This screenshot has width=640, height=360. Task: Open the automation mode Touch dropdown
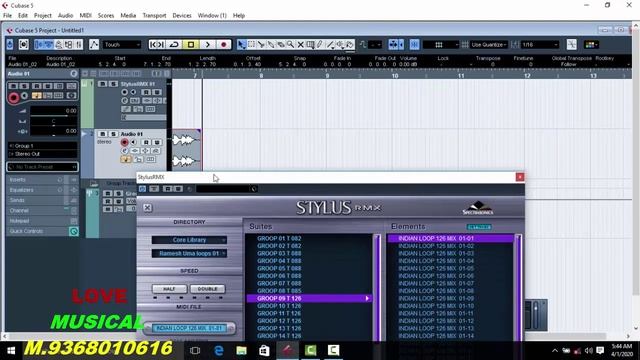[122, 44]
